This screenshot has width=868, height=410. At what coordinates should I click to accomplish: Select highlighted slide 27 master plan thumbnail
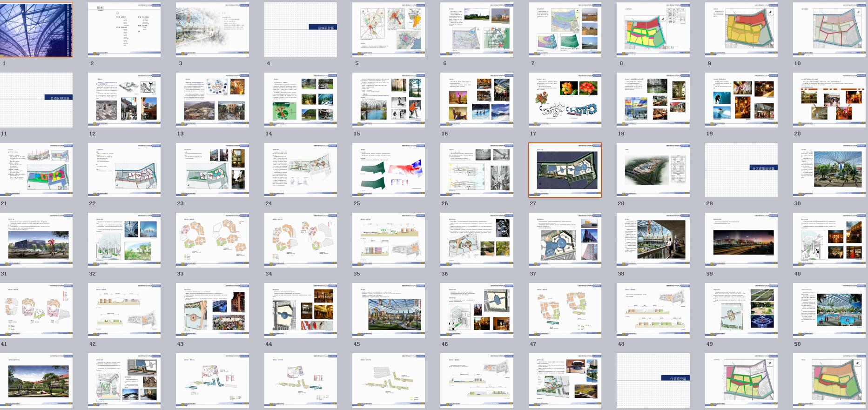pyautogui.click(x=565, y=170)
